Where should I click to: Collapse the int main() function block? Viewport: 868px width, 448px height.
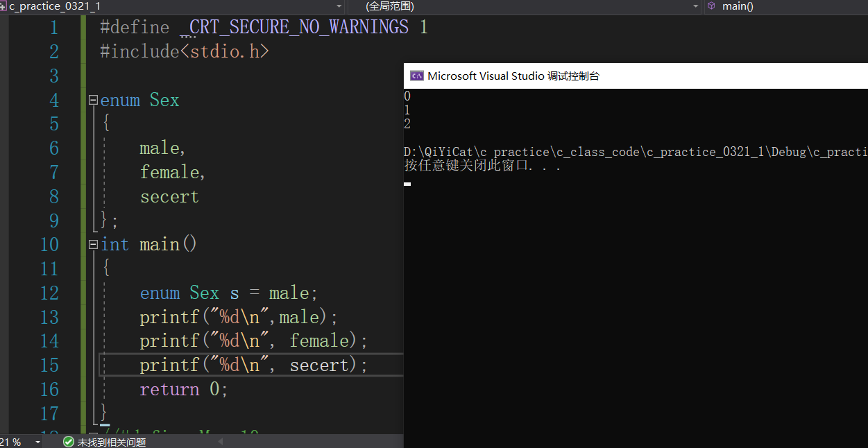tap(93, 245)
